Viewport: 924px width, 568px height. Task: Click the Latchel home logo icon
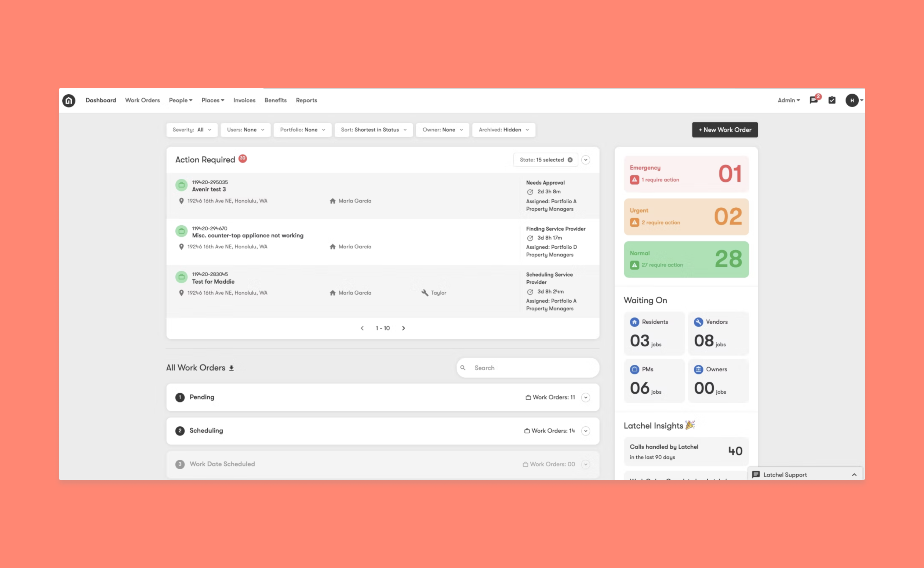tap(69, 100)
